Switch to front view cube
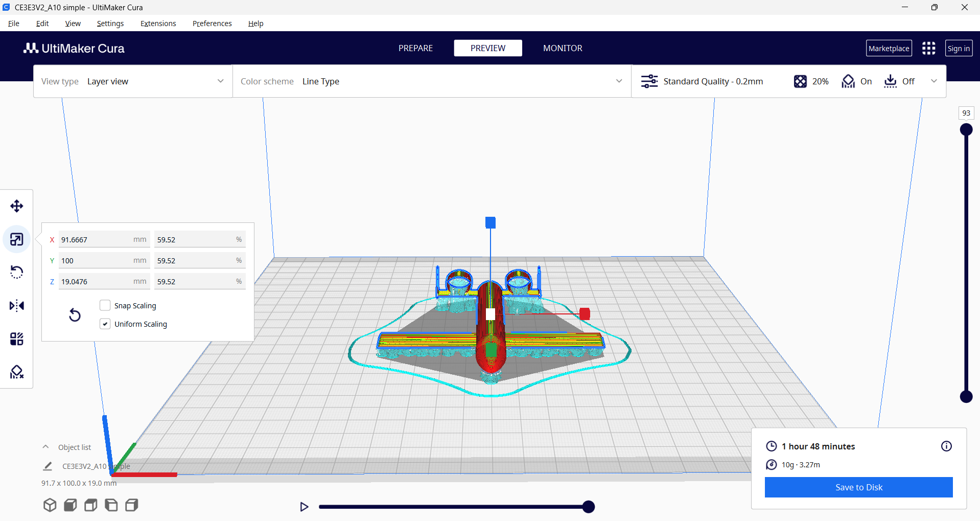 [71, 505]
